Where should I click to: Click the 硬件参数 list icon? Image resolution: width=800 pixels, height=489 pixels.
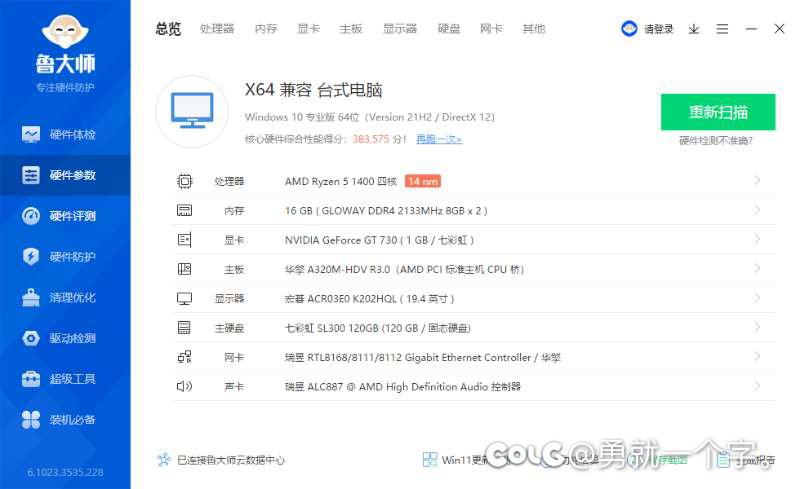click(x=31, y=175)
